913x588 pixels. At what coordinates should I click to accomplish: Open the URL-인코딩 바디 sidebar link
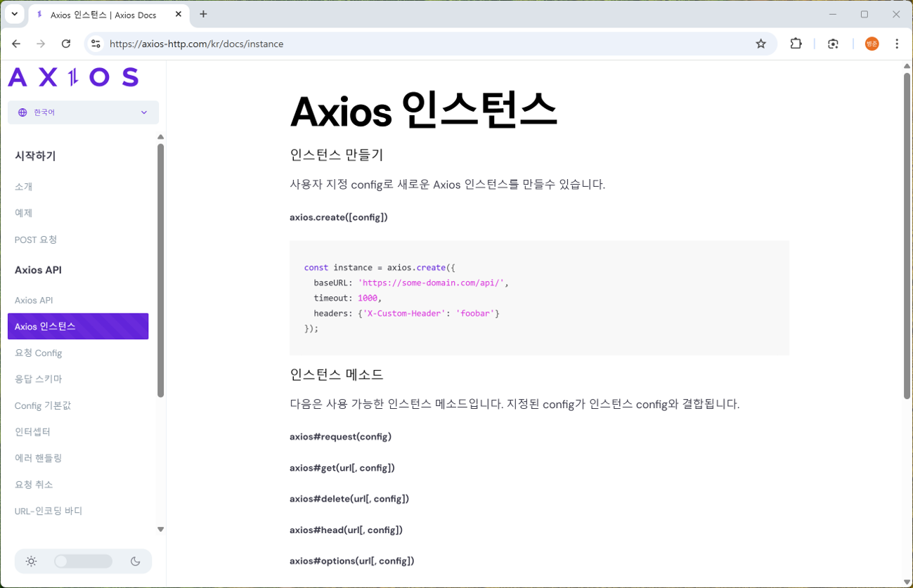tap(48, 511)
